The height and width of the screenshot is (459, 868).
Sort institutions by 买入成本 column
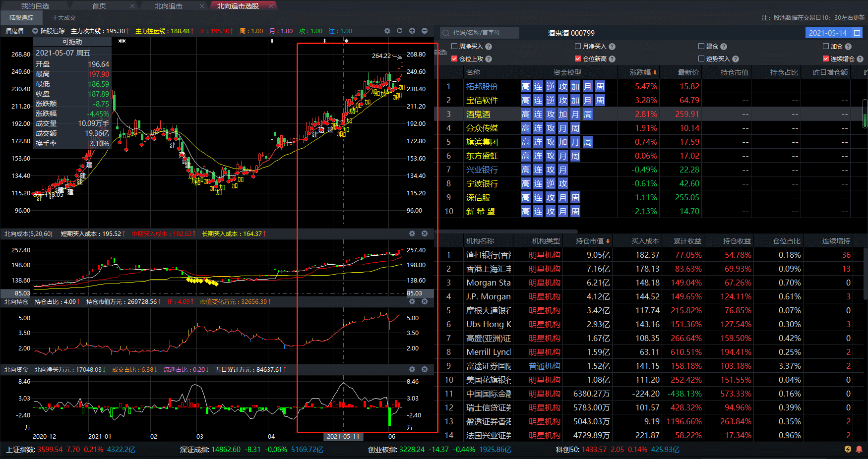pos(645,241)
